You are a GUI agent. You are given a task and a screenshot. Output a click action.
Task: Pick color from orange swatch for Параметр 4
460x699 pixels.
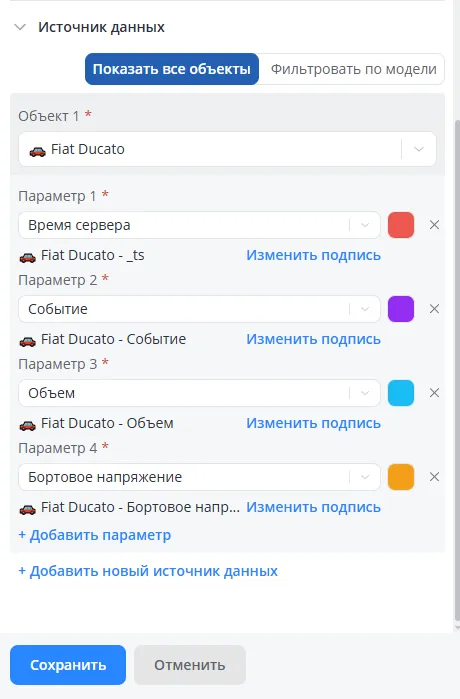(x=401, y=477)
